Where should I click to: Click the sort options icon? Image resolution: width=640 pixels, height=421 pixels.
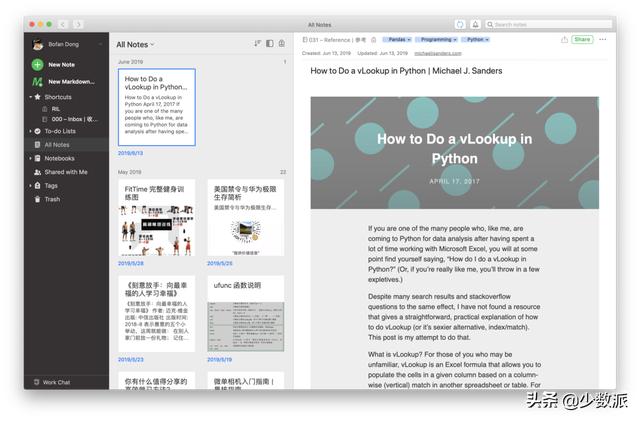[258, 43]
